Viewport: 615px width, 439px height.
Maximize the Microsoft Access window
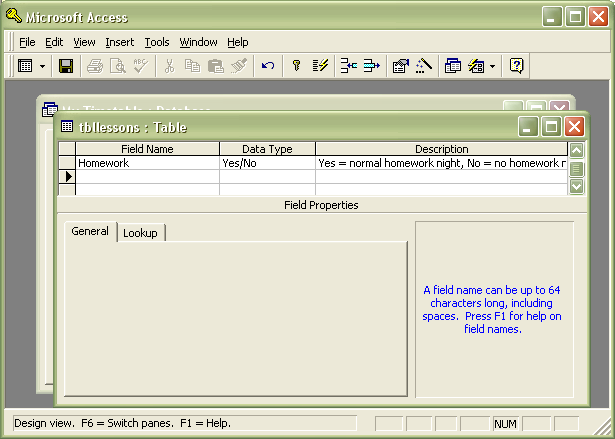point(575,17)
